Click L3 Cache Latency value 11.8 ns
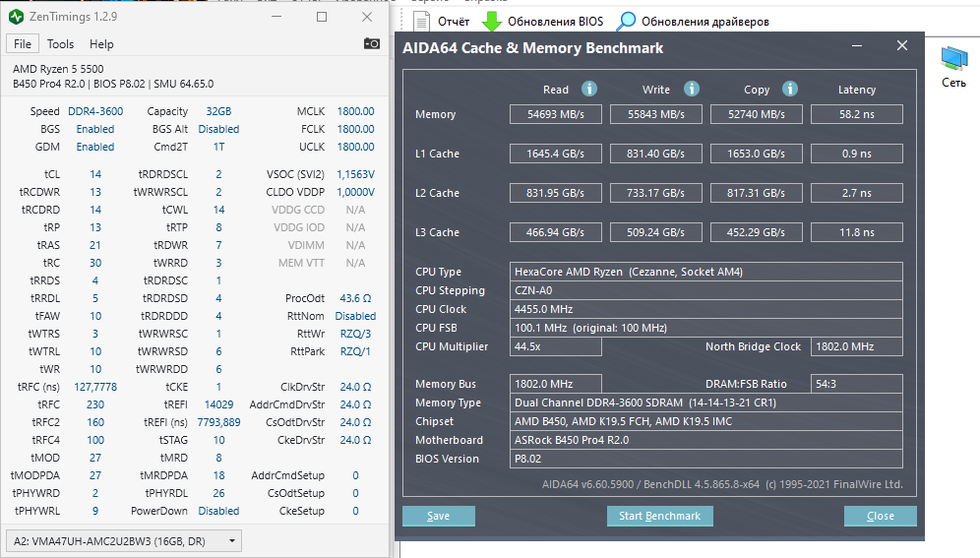 [857, 232]
